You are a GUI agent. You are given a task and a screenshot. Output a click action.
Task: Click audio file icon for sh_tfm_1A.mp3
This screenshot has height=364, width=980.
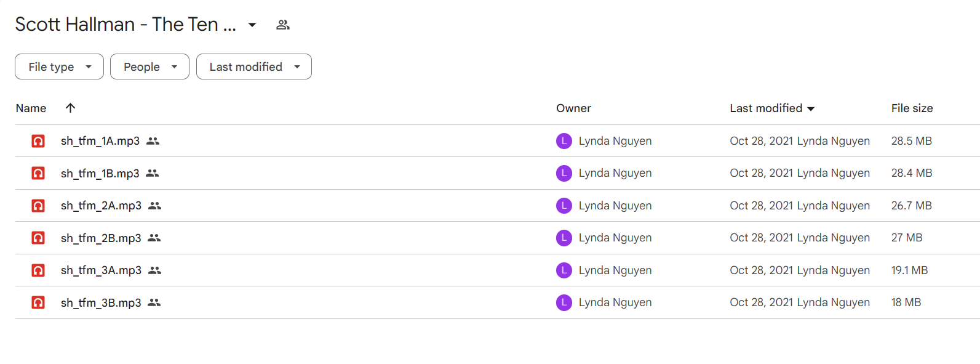pyautogui.click(x=38, y=141)
